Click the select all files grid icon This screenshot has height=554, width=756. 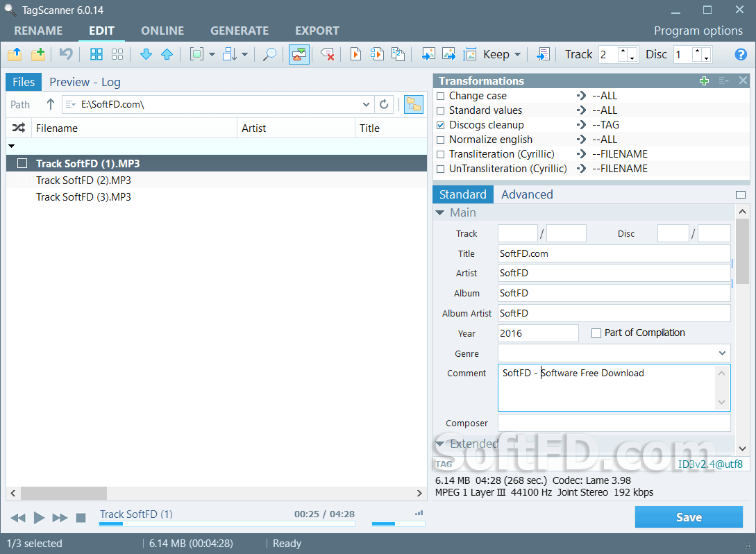[x=96, y=54]
